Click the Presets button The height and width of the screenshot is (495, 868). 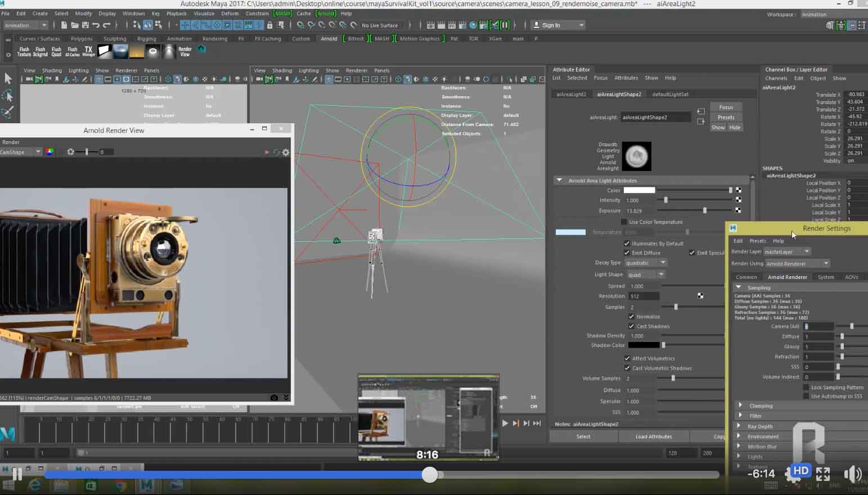pos(726,118)
